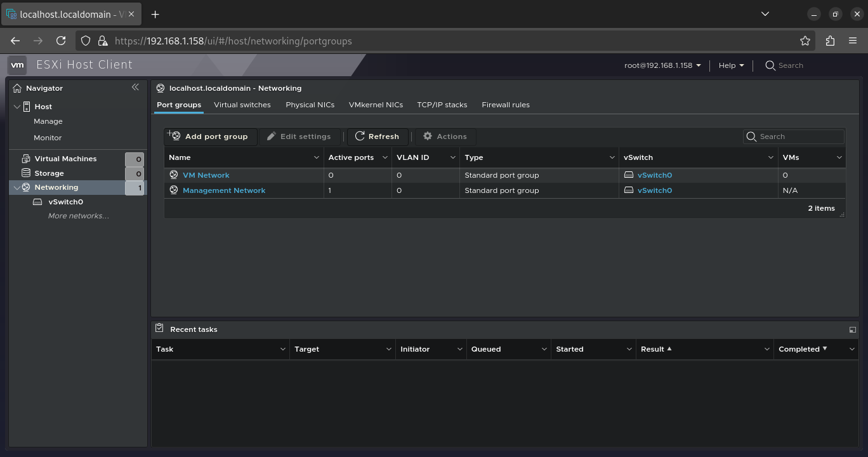Image resolution: width=868 pixels, height=457 pixels.
Task: Open vSwitch0 link in Management Network row
Action: click(x=655, y=190)
